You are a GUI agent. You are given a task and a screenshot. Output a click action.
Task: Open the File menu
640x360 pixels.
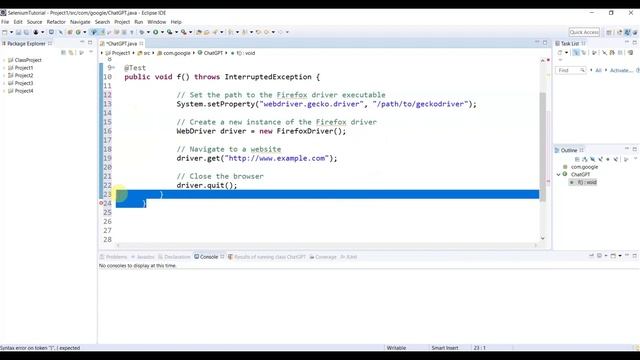click(x=5, y=22)
